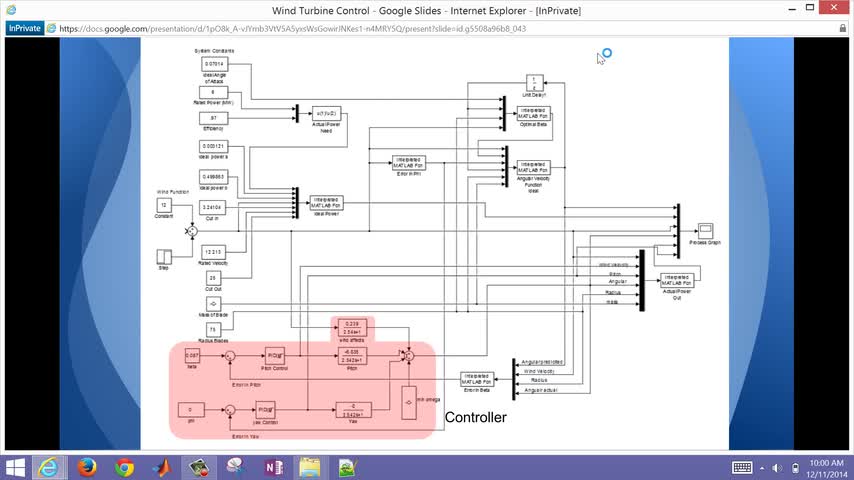The height and width of the screenshot is (480, 854).
Task: Switch to Internet Explorer in taskbar
Action: (49, 467)
